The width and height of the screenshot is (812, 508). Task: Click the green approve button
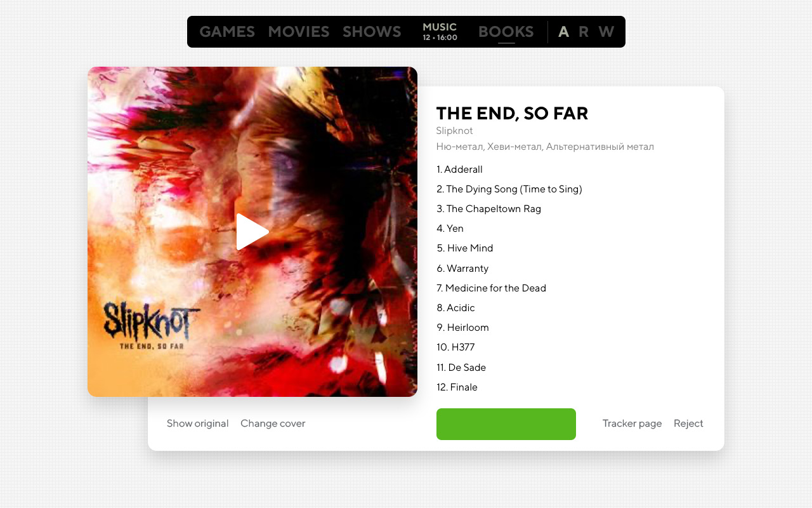(506, 424)
